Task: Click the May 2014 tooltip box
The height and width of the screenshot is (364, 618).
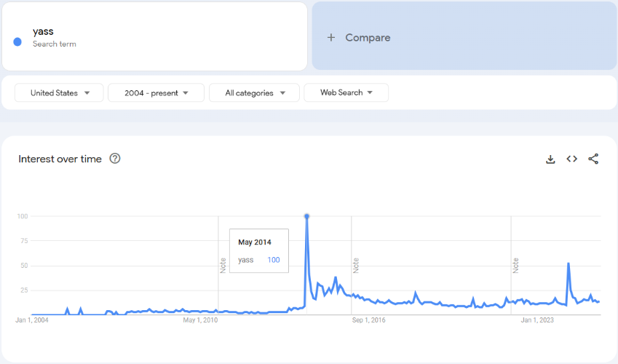Action: coord(258,251)
